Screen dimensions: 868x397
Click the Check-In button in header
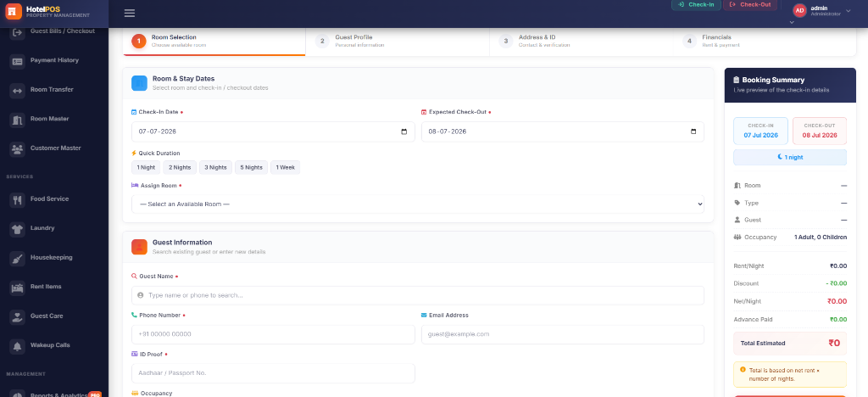click(x=697, y=4)
